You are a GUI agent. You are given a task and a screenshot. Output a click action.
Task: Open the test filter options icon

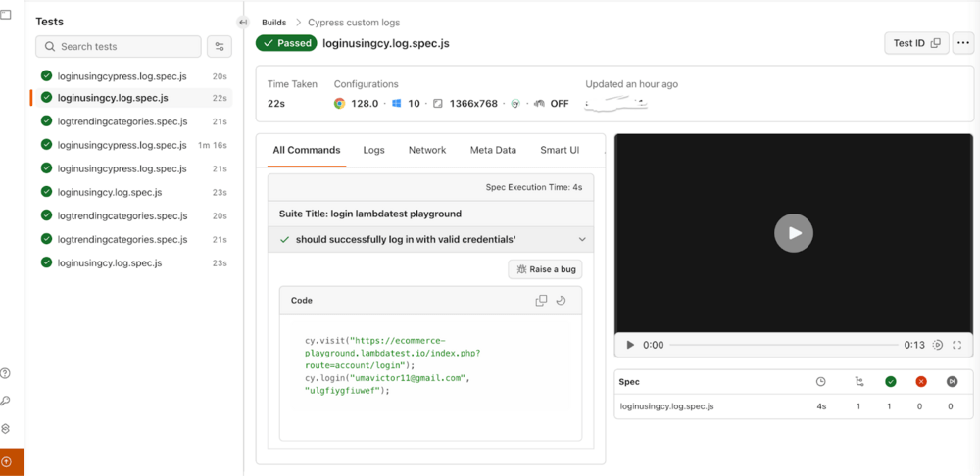220,46
